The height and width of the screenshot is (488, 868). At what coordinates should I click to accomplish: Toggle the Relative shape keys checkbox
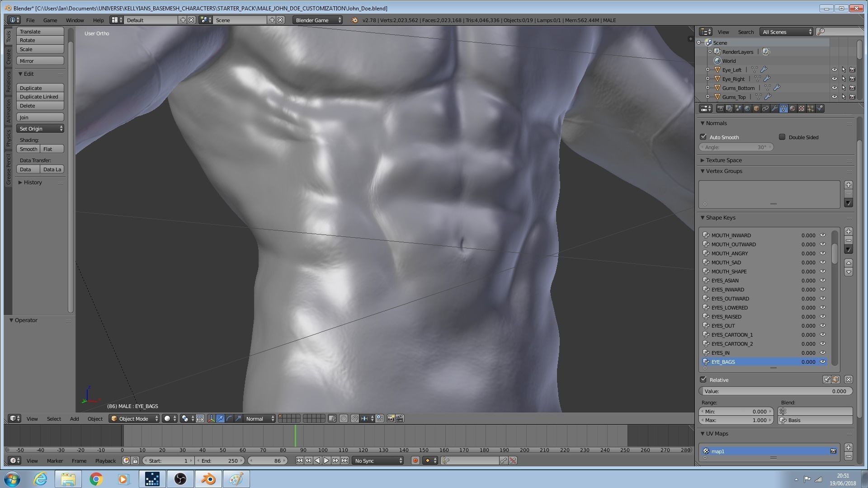pyautogui.click(x=703, y=380)
